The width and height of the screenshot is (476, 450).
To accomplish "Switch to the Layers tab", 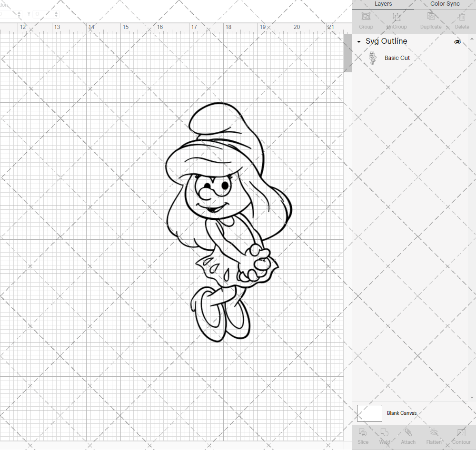I will (383, 4).
